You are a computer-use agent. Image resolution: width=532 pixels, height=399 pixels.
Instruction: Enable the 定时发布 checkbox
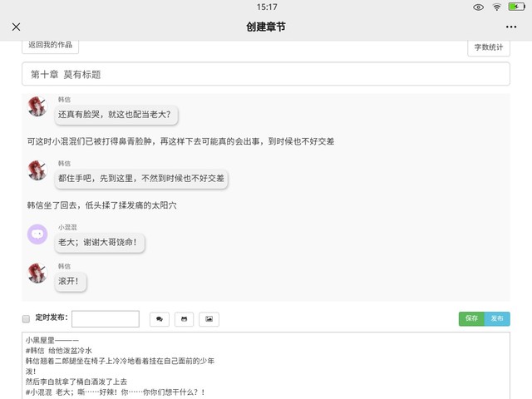point(26,318)
